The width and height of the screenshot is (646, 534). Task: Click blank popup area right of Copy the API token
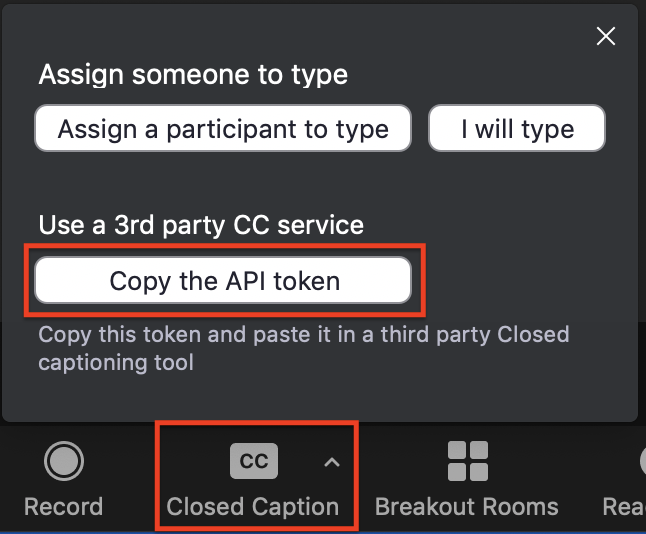tap(520, 281)
